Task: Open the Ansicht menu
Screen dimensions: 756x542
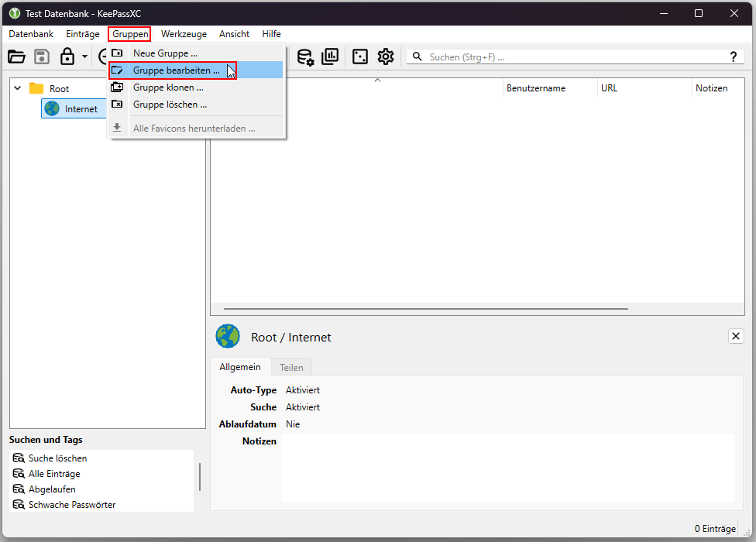Action: click(235, 34)
